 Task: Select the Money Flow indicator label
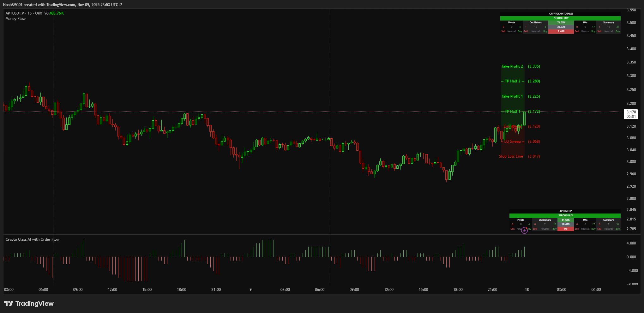point(15,19)
